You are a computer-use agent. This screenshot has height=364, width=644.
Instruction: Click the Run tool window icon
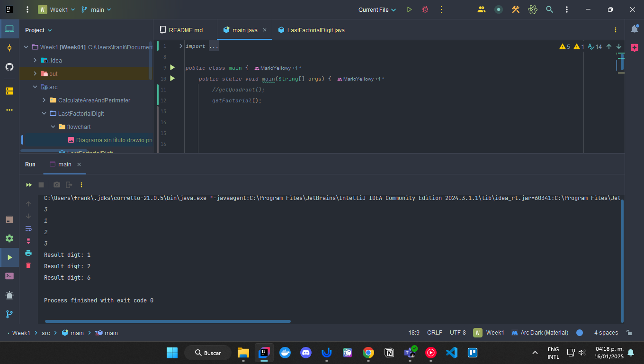(x=9, y=257)
